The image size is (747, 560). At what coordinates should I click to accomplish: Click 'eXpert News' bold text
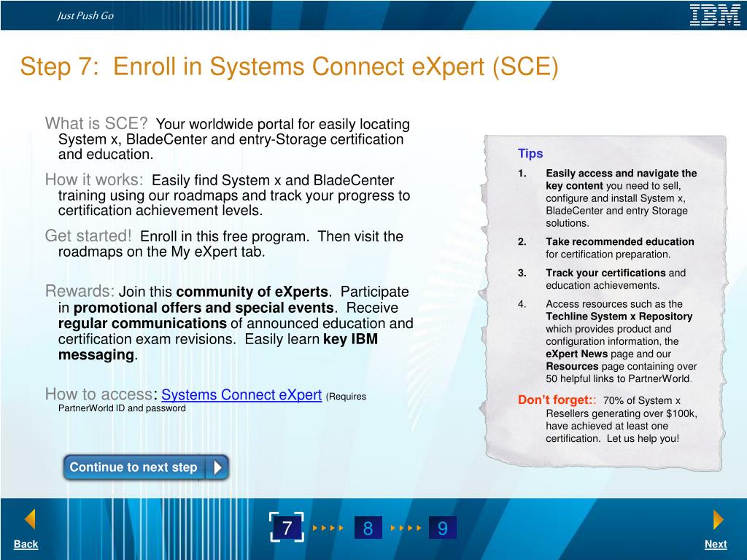click(x=576, y=354)
